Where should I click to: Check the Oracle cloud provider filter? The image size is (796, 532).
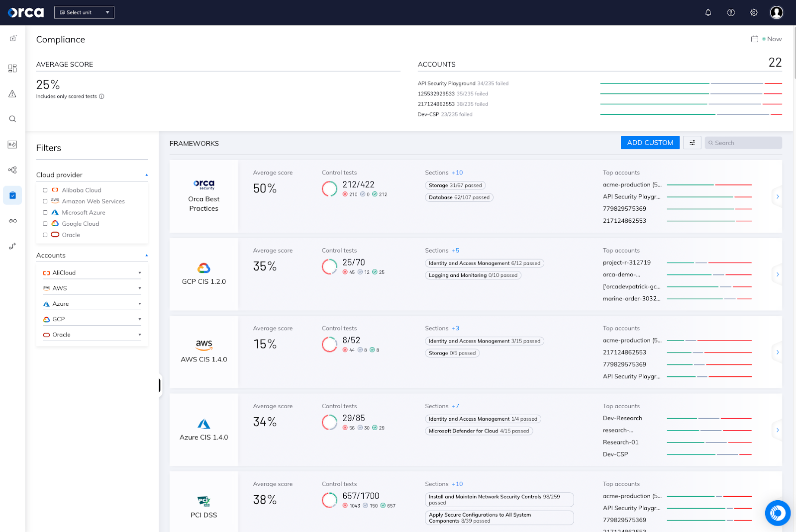pos(45,235)
